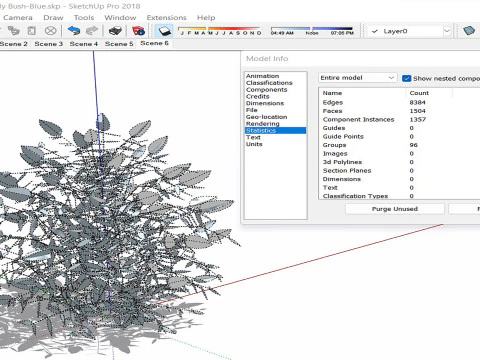Screen dimensions: 480x360
Task: Click the 1357 component instances count
Action: [x=417, y=119]
